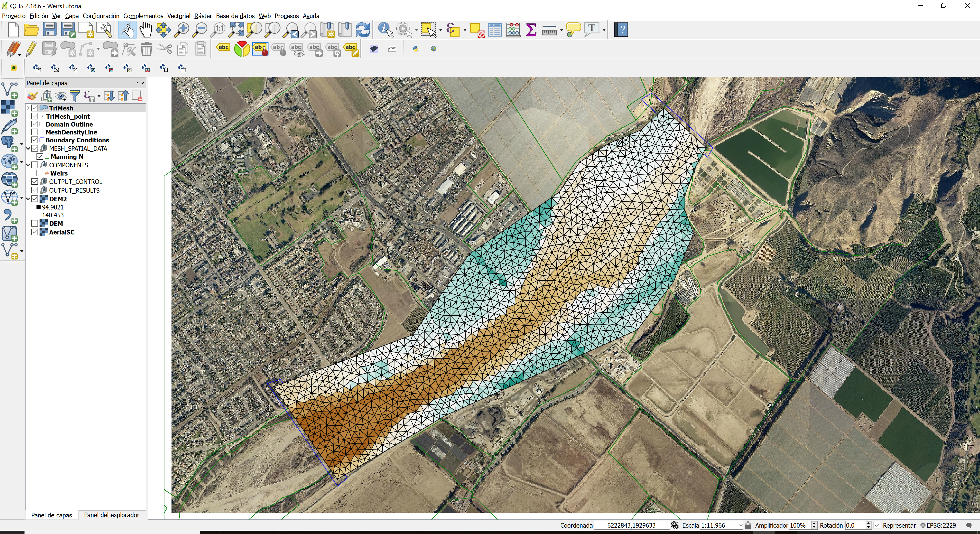Toggle the Representar render checkbox
This screenshot has width=980, height=534.
(877, 525)
